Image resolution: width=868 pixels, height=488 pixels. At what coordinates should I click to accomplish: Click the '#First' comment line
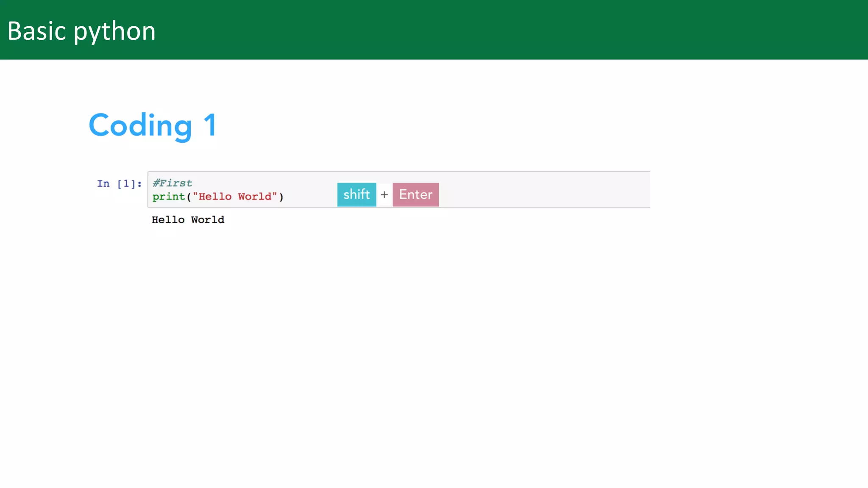click(x=172, y=183)
